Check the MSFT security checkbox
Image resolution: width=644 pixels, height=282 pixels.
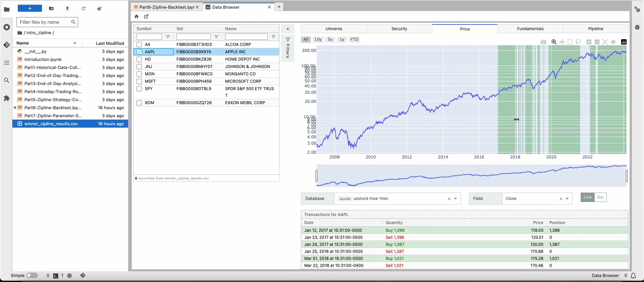click(x=139, y=81)
